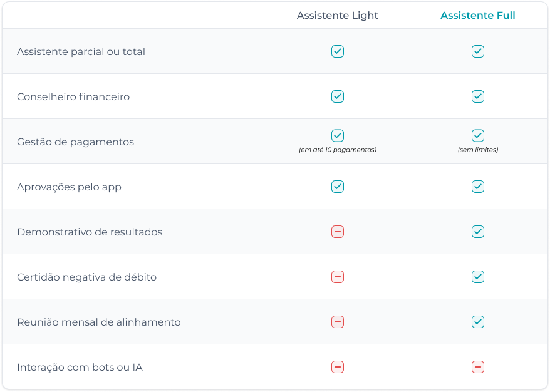Screen dimensions: 550x392
Task: Click Full checkmark for Aprovações pelo app
Action: [x=478, y=187]
